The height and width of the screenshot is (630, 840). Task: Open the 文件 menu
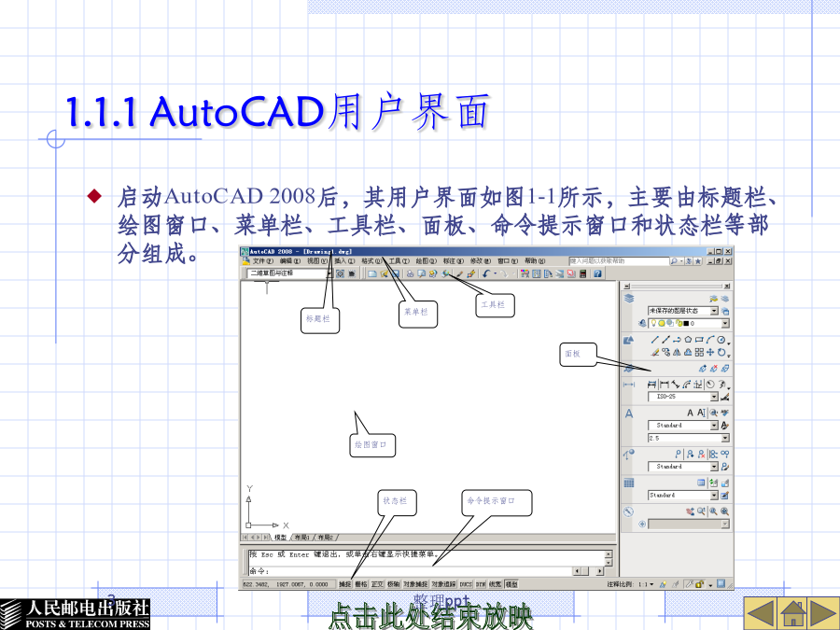point(262,261)
